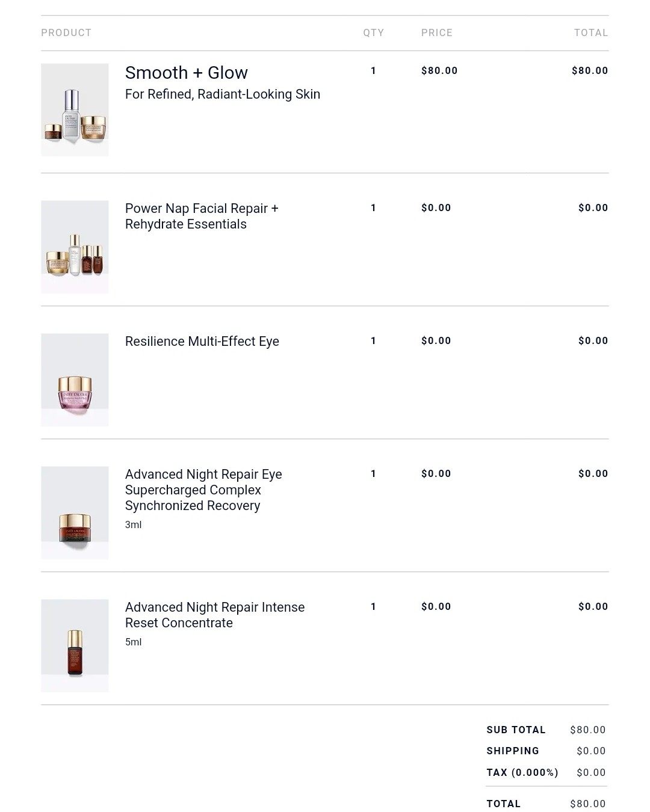
Task: Click the TAX (0.000%) label
Action: [522, 772]
